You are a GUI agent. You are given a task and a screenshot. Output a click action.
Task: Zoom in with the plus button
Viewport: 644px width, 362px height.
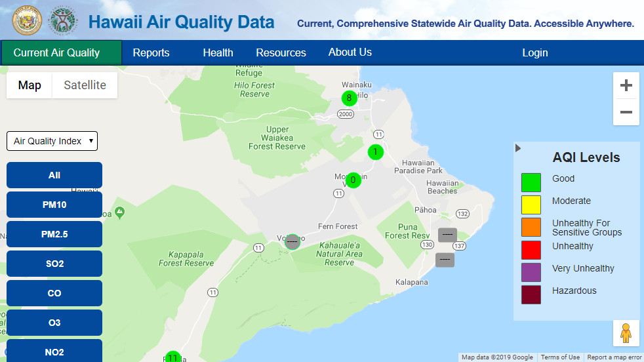click(626, 85)
